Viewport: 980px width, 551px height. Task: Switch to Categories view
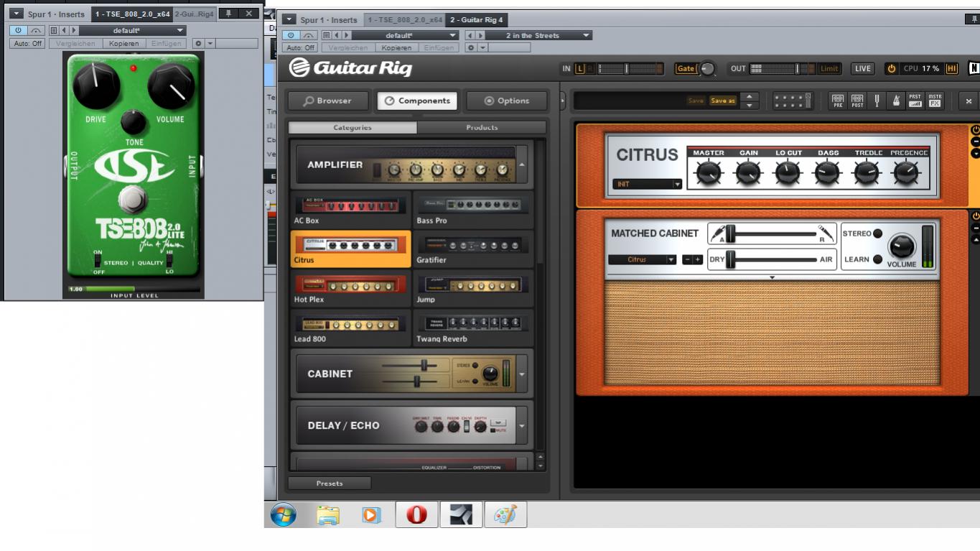[x=353, y=127]
